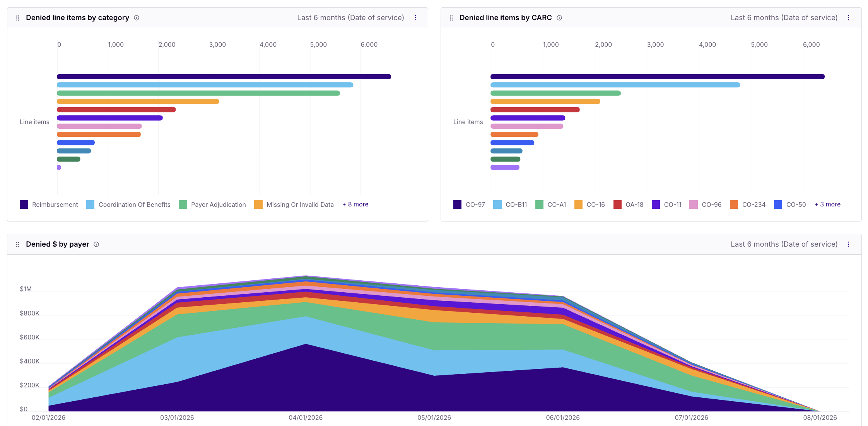Viewport: 868px width, 426px height.
Task: Toggle the CO-97 legend swatch
Action: [458, 204]
